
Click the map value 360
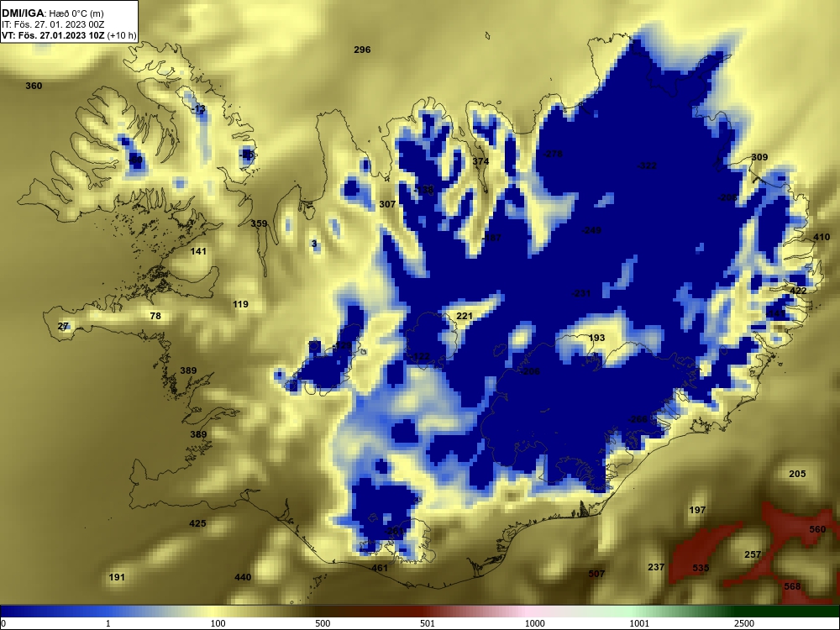coord(34,86)
